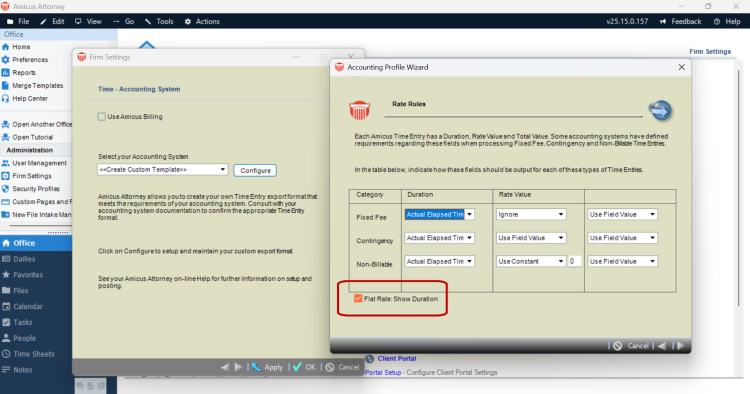Viewport: 750px width, 394px height.
Task: Close the Accounting Profile Wizard
Action: (682, 67)
